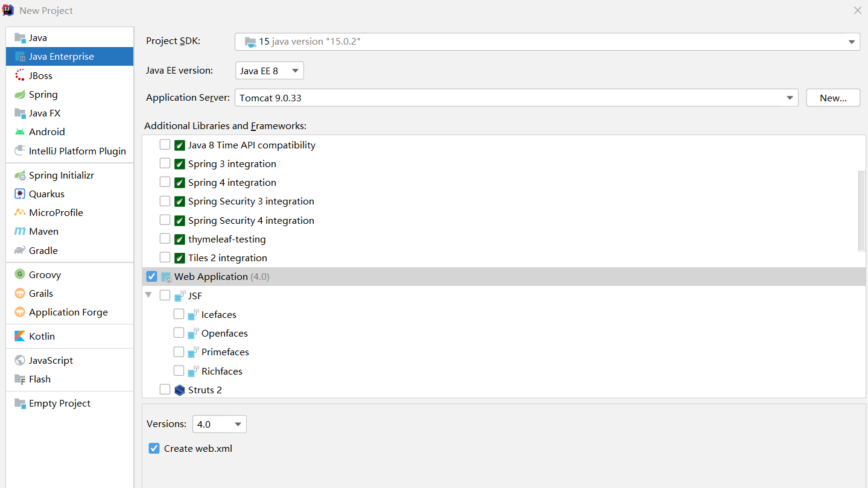The image size is (868, 488).
Task: Click the green icon beside thymeleaf-testing
Action: [x=180, y=239]
